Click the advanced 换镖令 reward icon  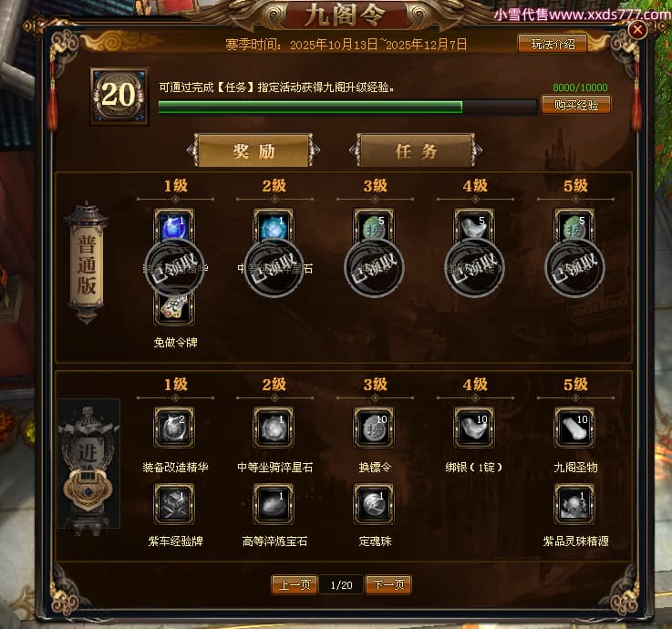[x=374, y=428]
